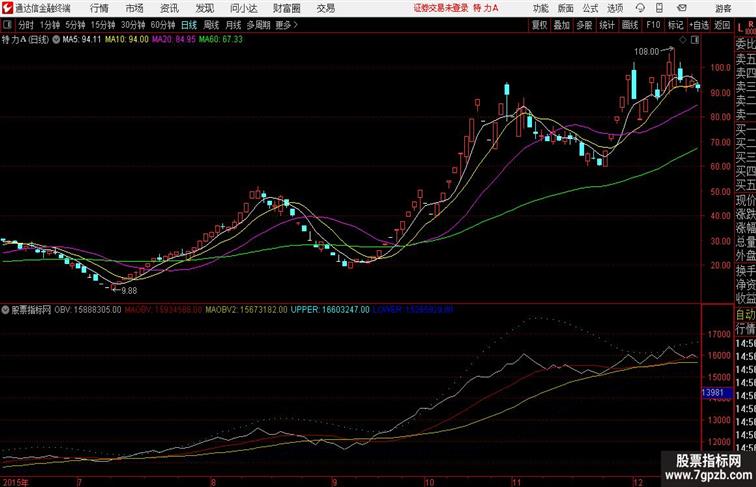
Task: Click the 叠加 overlay toolbar button
Action: 562,25
